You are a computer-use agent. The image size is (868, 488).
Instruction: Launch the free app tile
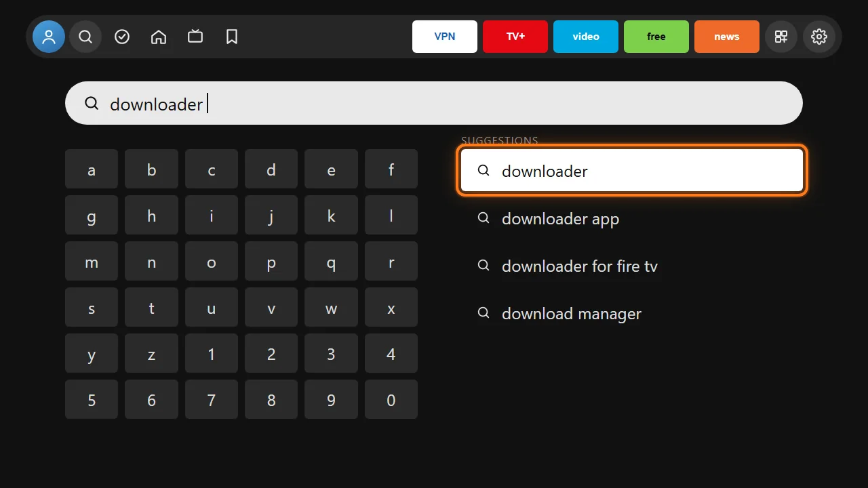[x=656, y=37]
